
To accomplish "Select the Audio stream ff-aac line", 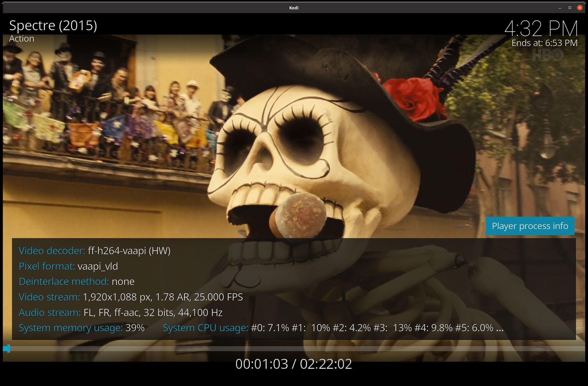I will point(121,312).
